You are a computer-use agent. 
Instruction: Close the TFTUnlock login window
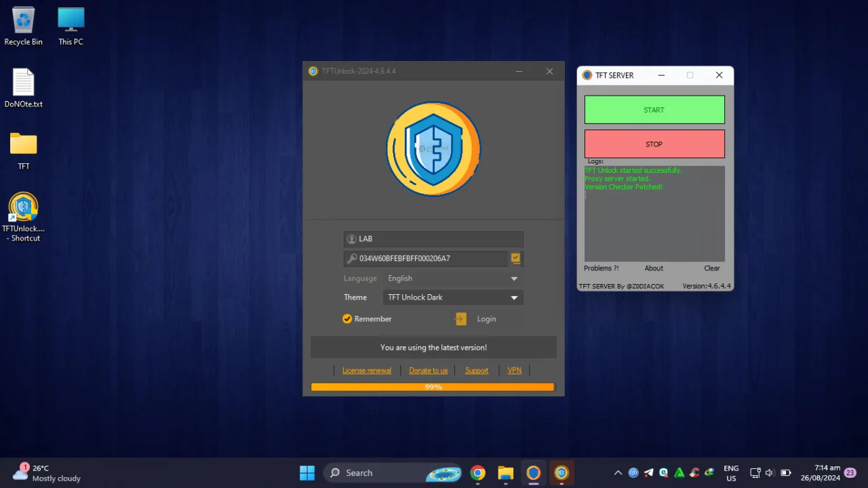pyautogui.click(x=549, y=71)
